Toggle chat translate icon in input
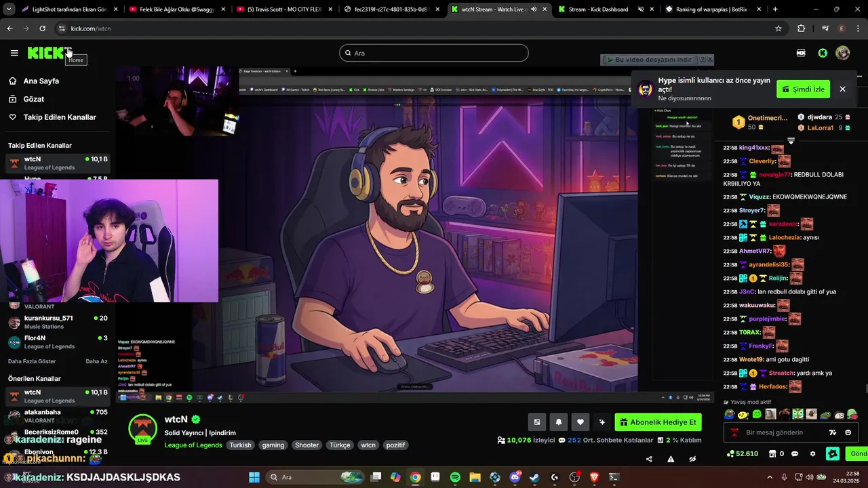Image resolution: width=868 pixels, height=488 pixels. point(833,432)
